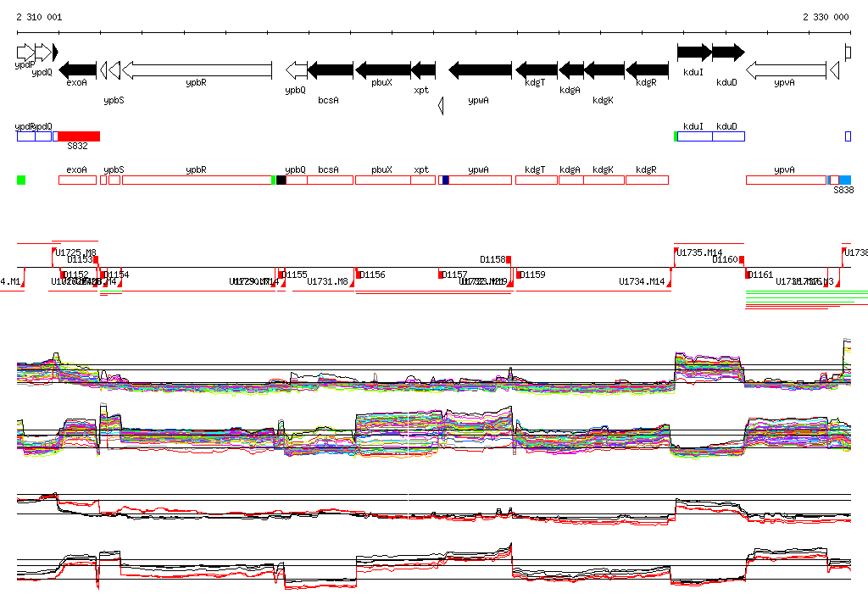Select the D1153 downshift marker
Image resolution: width=868 pixels, height=605 pixels.
click(x=96, y=259)
